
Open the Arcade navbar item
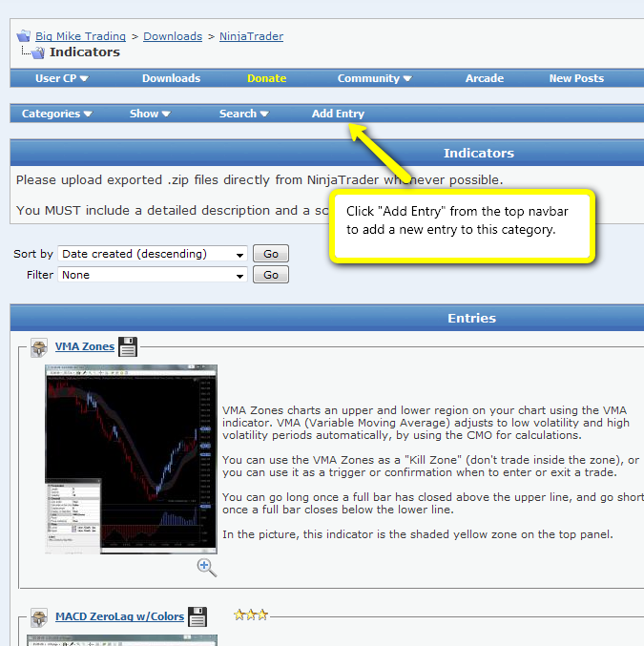click(485, 78)
